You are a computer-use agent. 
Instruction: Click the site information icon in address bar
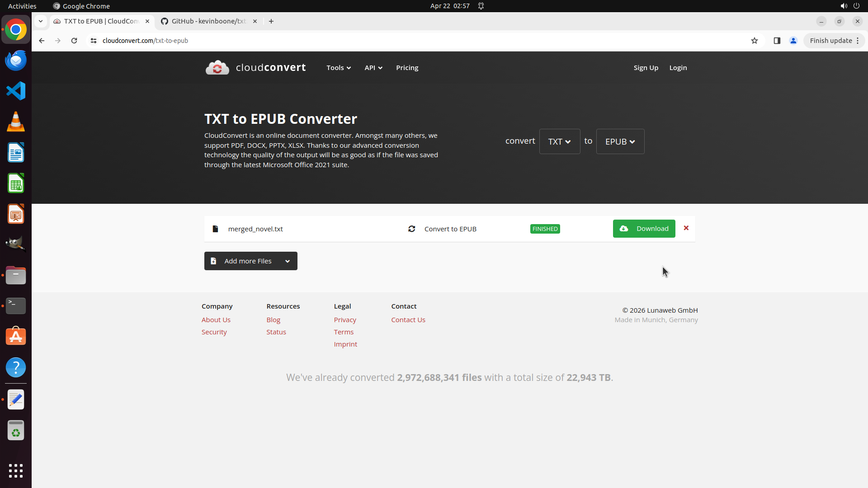point(94,41)
